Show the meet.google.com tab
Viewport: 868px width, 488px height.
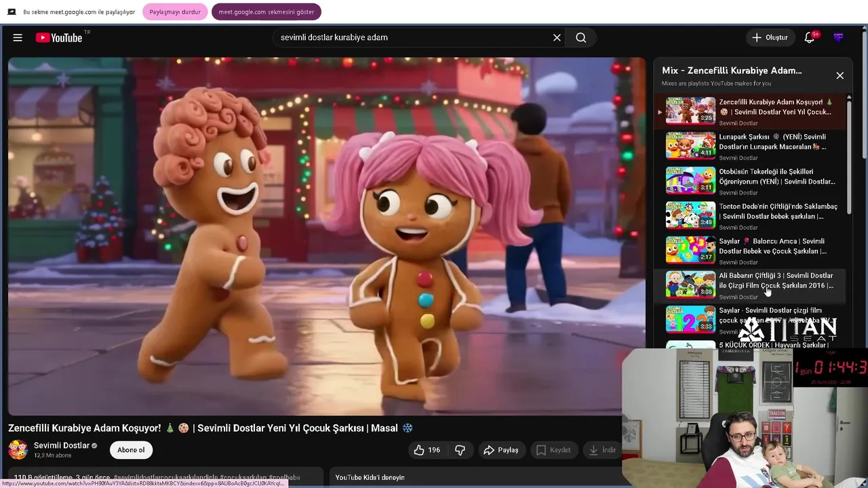coord(267,12)
